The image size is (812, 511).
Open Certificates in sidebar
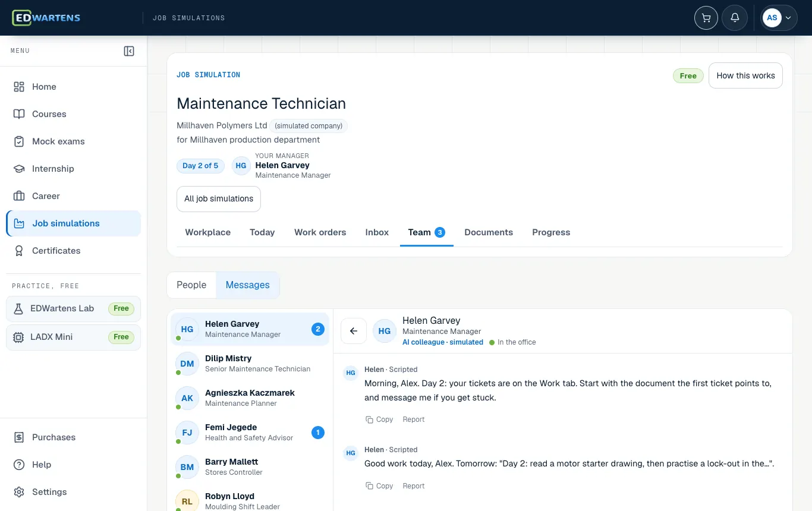click(x=74, y=251)
